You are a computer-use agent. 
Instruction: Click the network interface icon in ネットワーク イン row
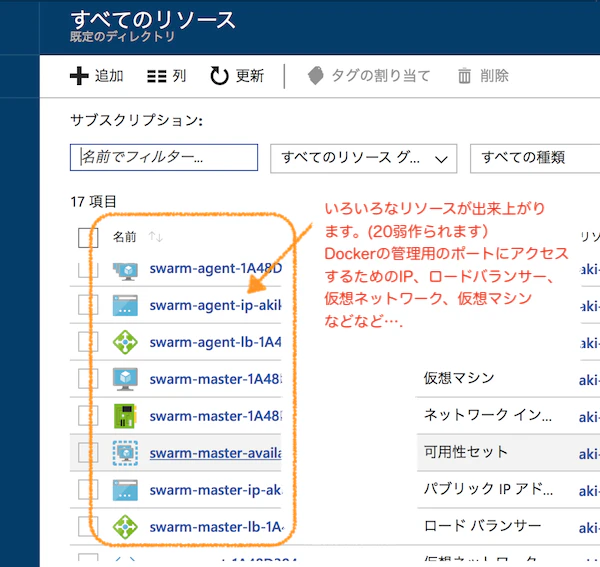click(x=125, y=416)
